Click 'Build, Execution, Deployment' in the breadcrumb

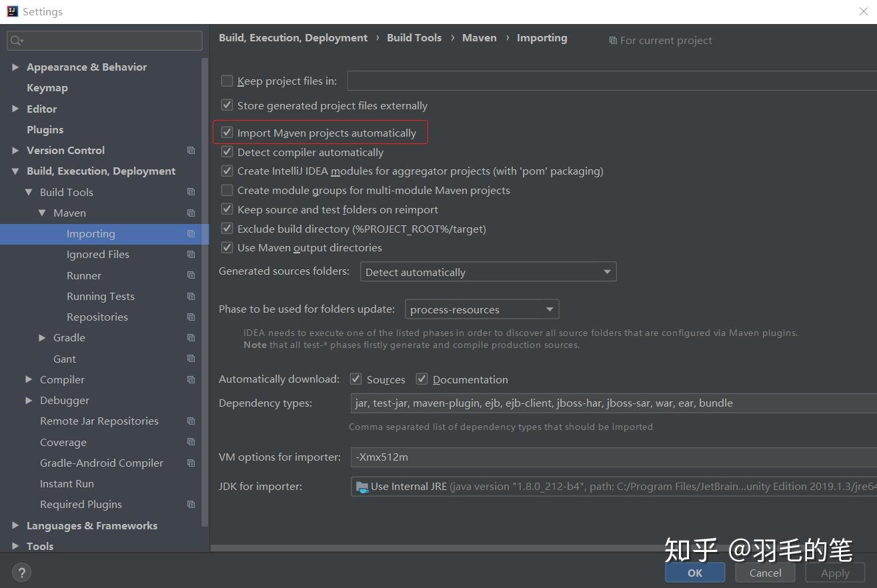[293, 38]
